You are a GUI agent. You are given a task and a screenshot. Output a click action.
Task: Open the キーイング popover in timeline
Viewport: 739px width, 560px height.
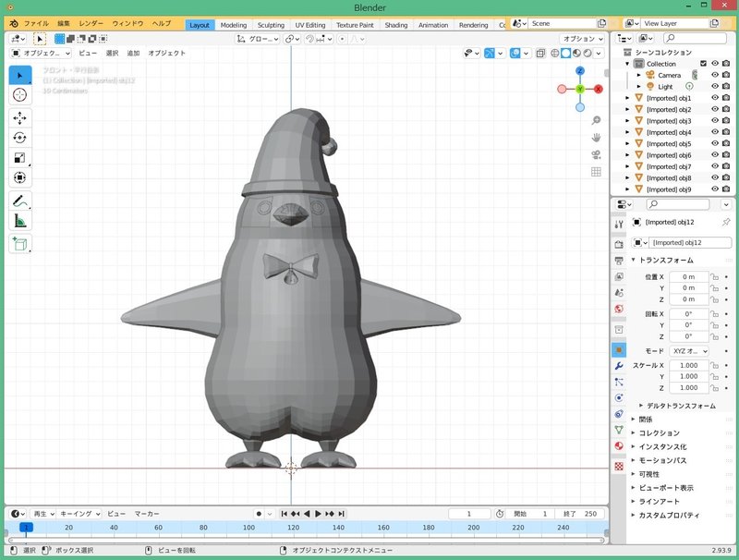(79, 513)
